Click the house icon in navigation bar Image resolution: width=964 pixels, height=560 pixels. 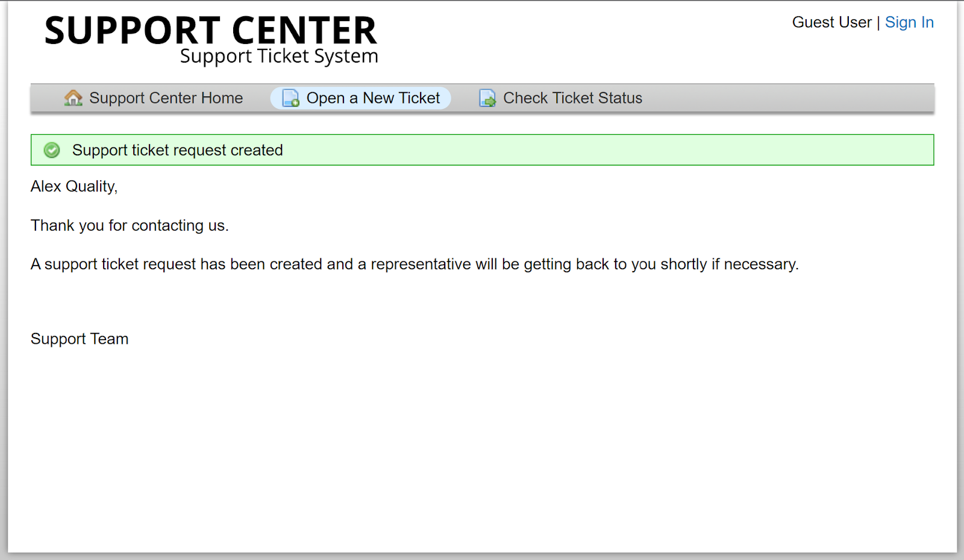[73, 98]
